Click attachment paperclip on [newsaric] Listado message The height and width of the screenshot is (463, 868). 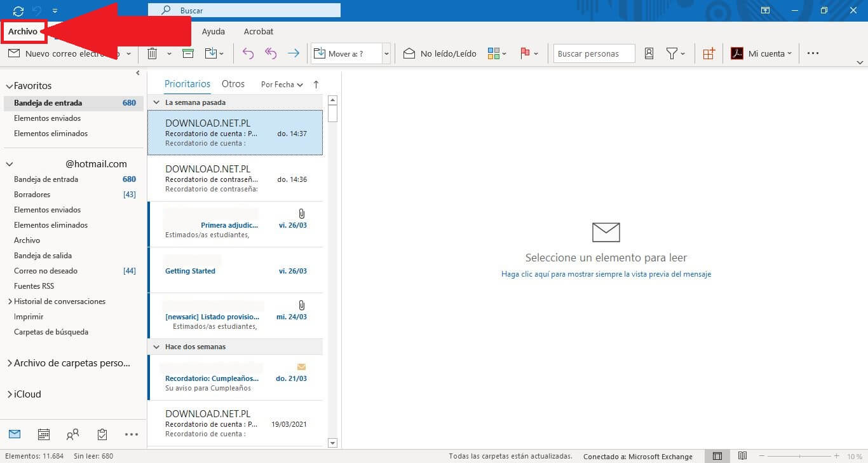(x=302, y=306)
